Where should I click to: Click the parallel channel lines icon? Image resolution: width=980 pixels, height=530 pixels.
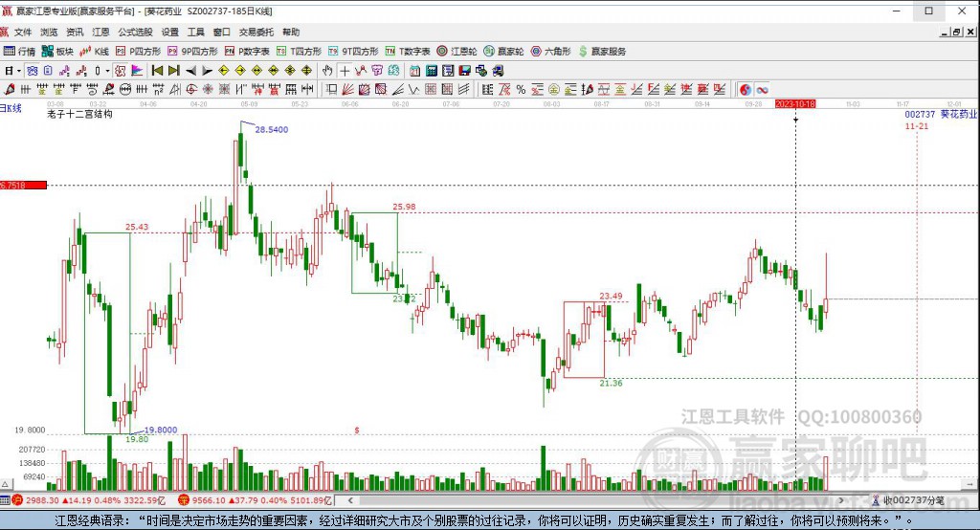[464, 89]
